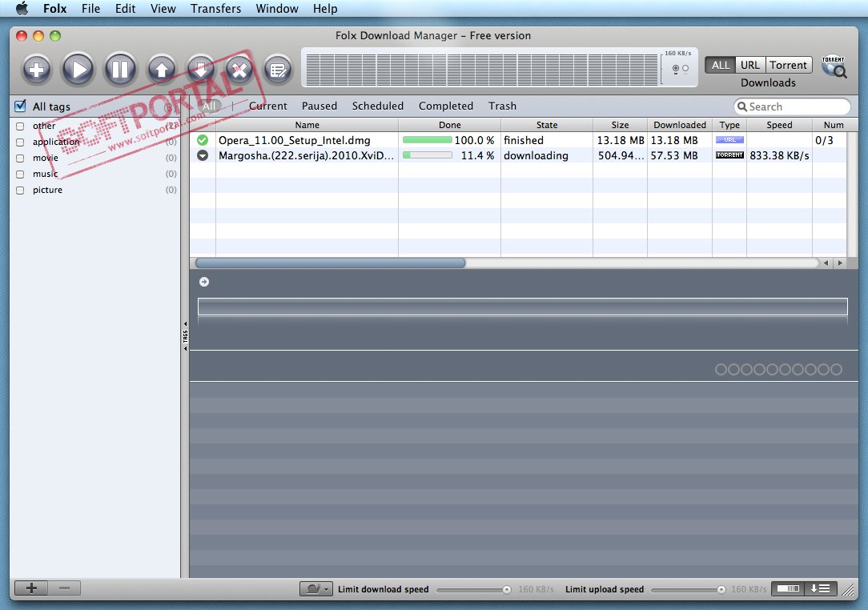This screenshot has height=610, width=868.
Task: Show Scheduled downloads
Action: [x=377, y=106]
